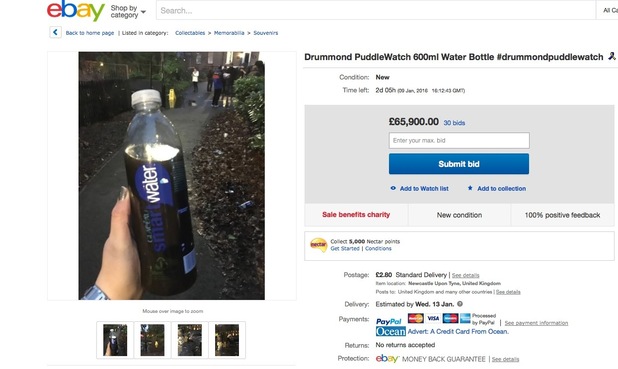Click the Ocean credit card advert logo

[x=391, y=332]
